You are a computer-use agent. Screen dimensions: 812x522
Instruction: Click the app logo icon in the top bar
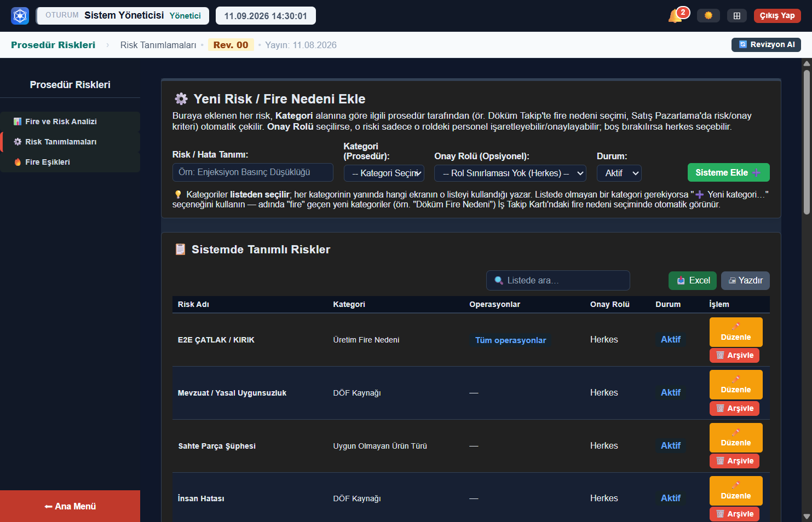[x=20, y=16]
